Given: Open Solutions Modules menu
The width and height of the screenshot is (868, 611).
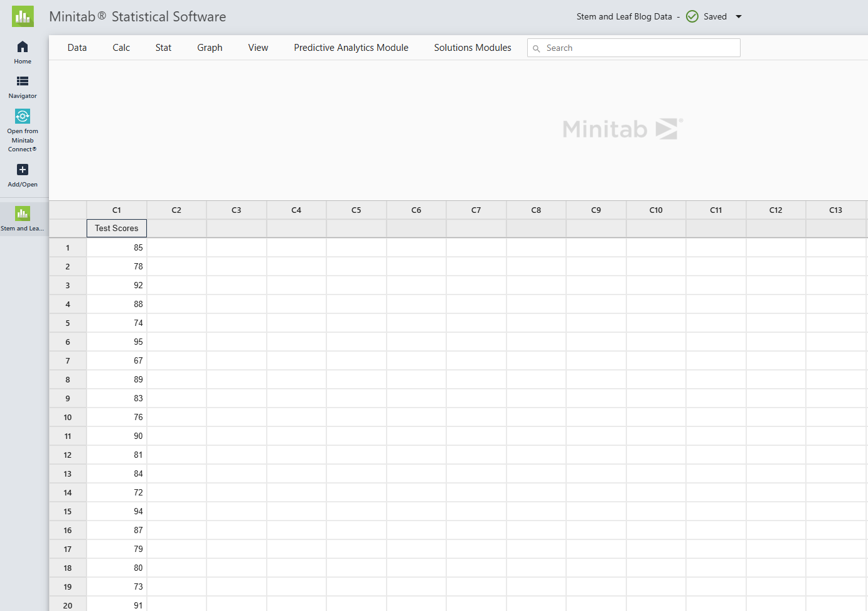Looking at the screenshot, I should [x=473, y=48].
